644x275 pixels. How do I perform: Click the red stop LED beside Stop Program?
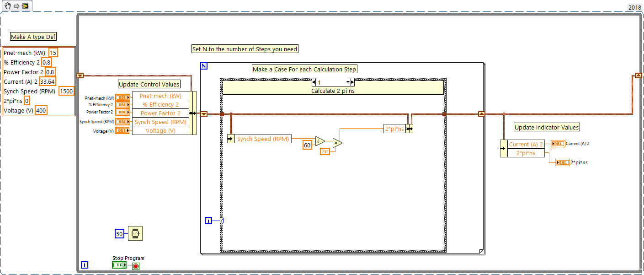(135, 265)
